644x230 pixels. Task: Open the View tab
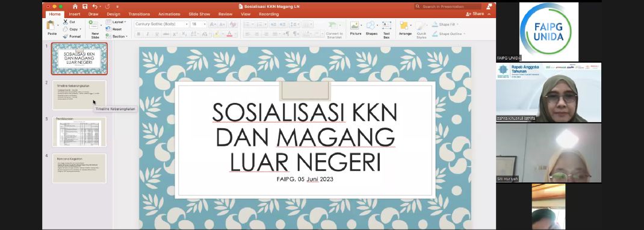pos(246,14)
